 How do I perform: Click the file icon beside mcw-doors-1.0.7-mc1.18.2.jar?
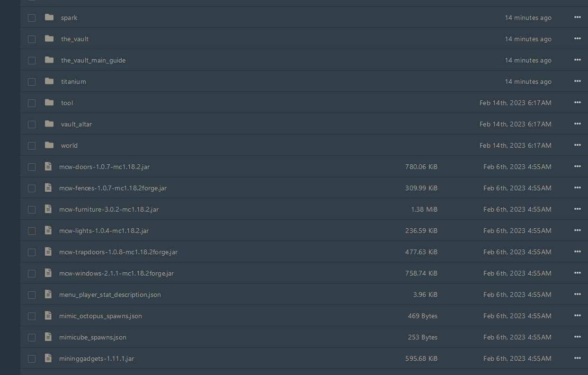[48, 166]
